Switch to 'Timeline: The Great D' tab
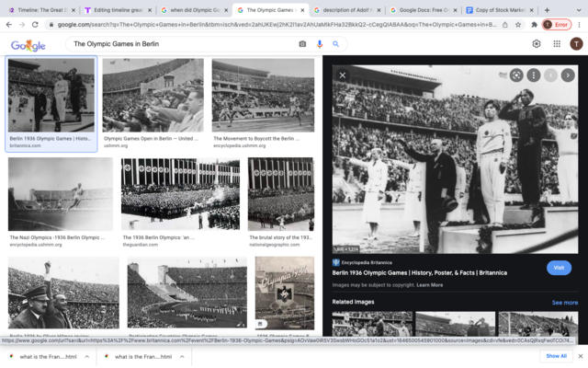Screen dimensions: 588x368 pyautogui.click(x=42, y=10)
